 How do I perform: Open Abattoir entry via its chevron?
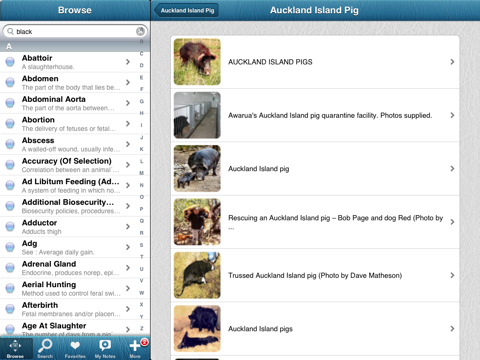point(128,62)
